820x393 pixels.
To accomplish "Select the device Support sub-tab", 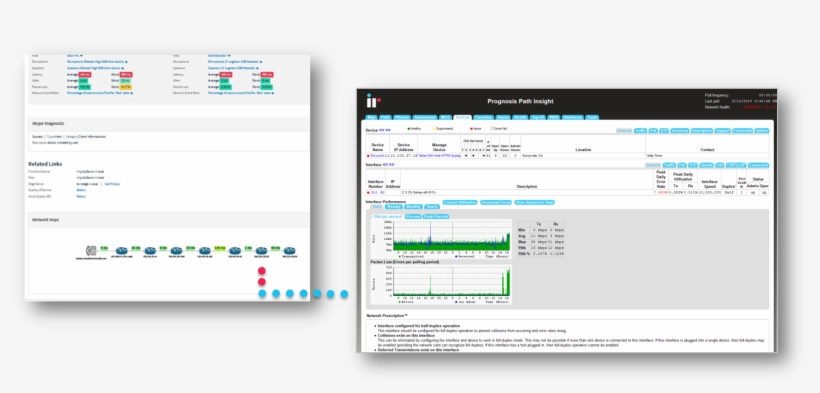I will 722,130.
